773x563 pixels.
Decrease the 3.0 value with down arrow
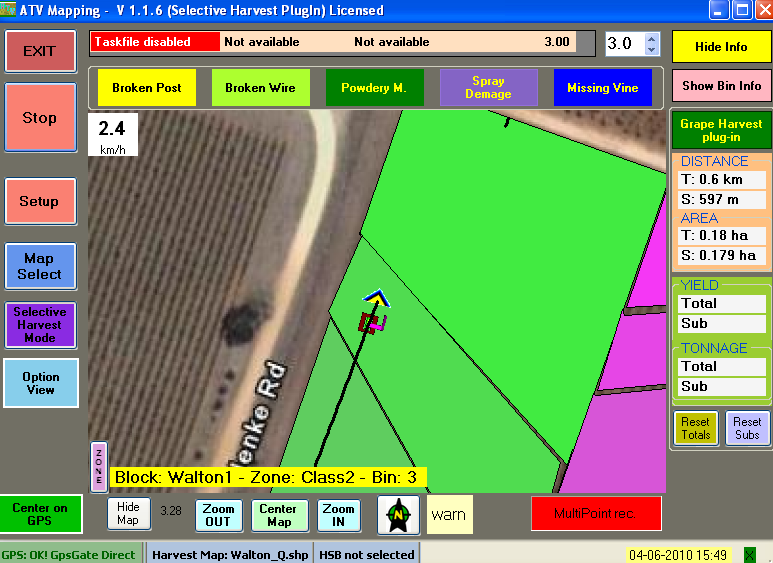coord(652,50)
